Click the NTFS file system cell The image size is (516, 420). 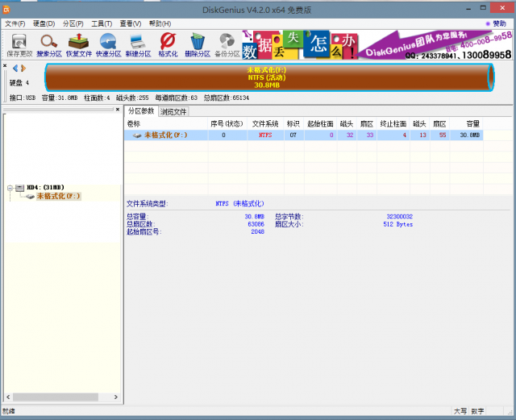tap(265, 135)
